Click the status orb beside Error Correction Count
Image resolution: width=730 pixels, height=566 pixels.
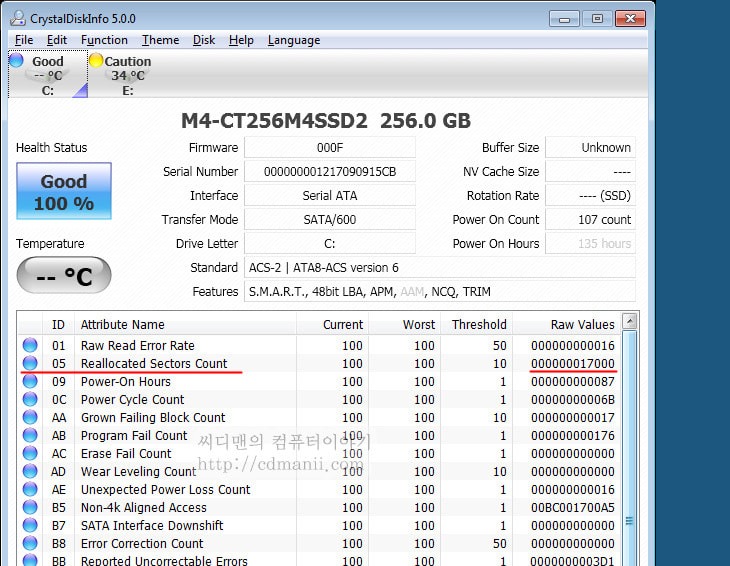pos(30,544)
